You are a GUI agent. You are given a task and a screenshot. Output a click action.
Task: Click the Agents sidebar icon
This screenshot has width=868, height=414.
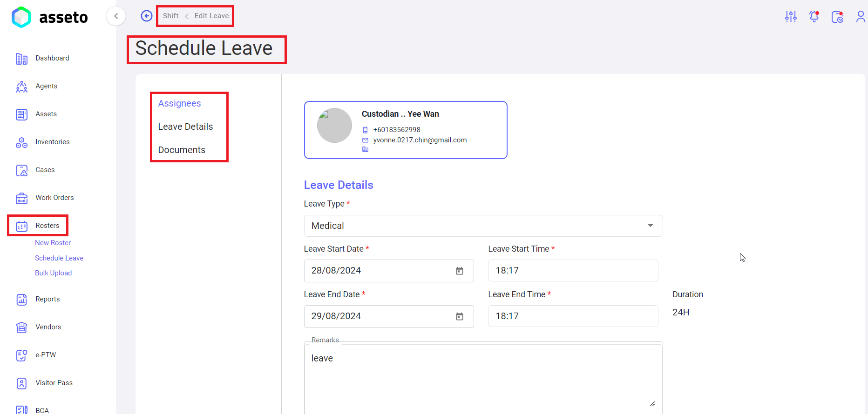tap(21, 87)
